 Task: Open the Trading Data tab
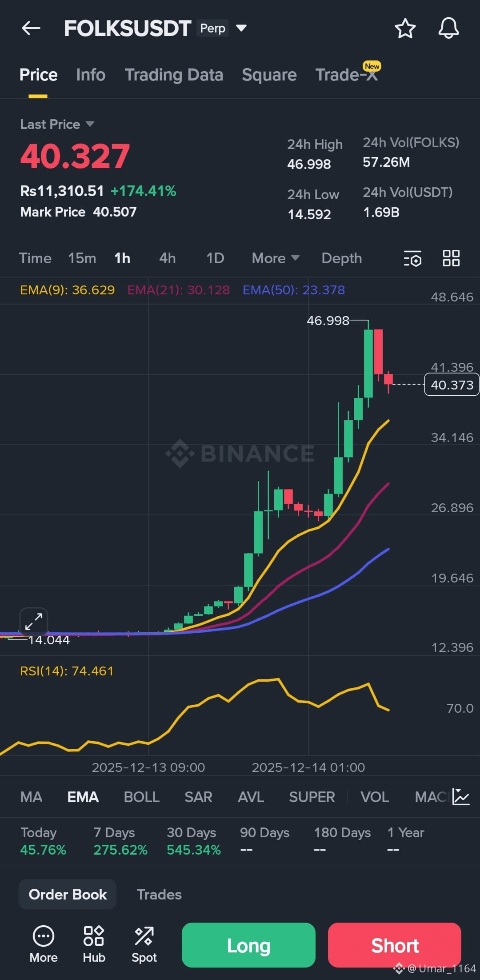click(x=174, y=75)
